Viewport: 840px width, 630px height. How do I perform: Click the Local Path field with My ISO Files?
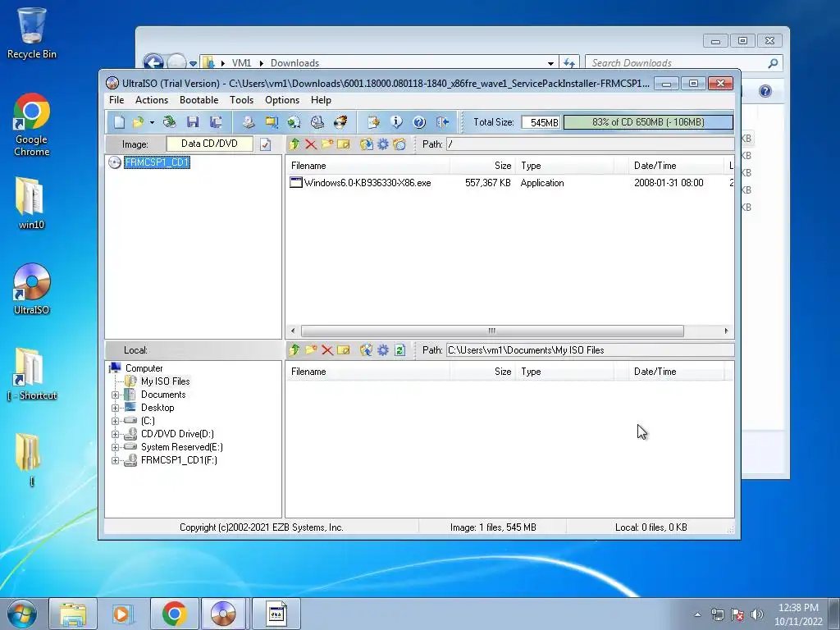click(x=591, y=350)
